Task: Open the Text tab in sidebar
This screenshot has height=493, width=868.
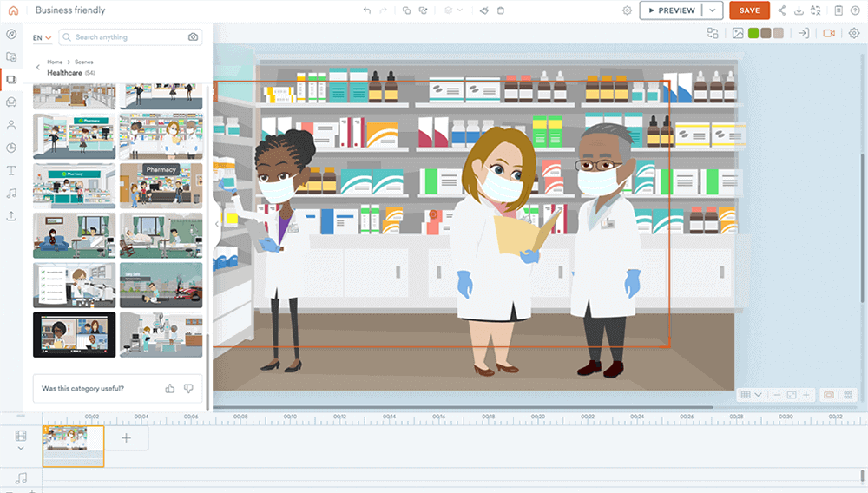Action: click(11, 170)
